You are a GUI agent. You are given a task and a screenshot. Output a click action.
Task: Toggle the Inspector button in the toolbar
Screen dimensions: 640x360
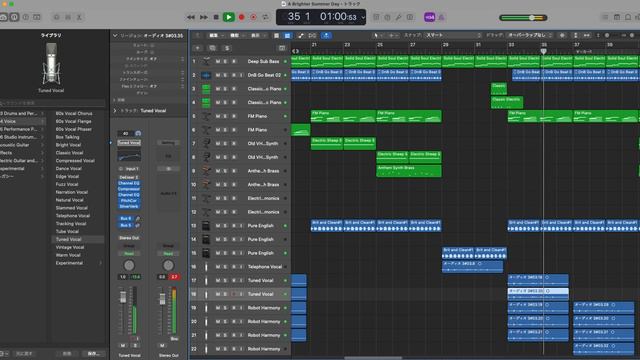coord(14,17)
